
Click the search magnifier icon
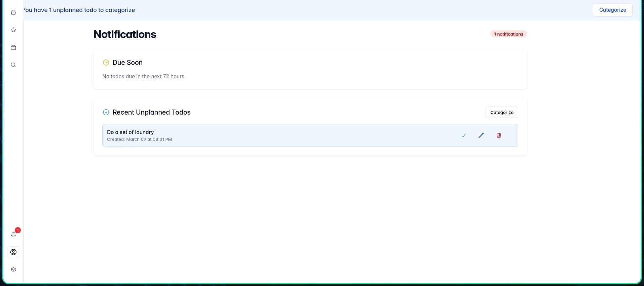(x=13, y=65)
